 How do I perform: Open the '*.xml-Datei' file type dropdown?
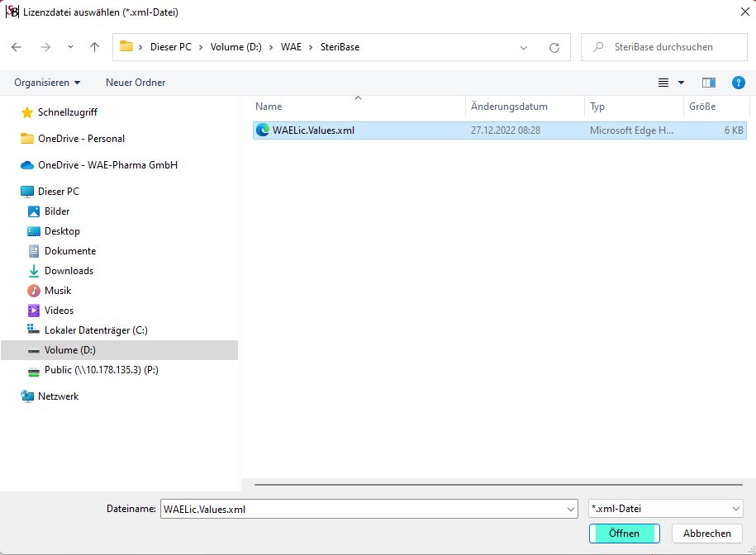pos(665,509)
